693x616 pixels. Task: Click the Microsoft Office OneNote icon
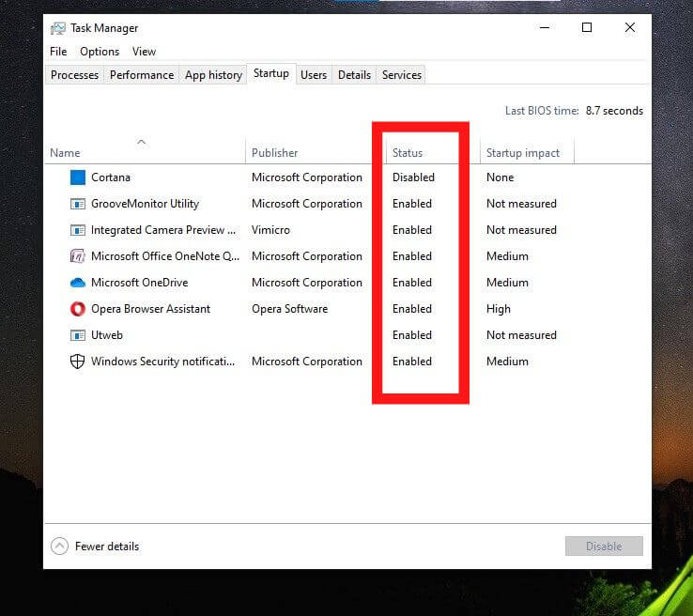click(77, 256)
